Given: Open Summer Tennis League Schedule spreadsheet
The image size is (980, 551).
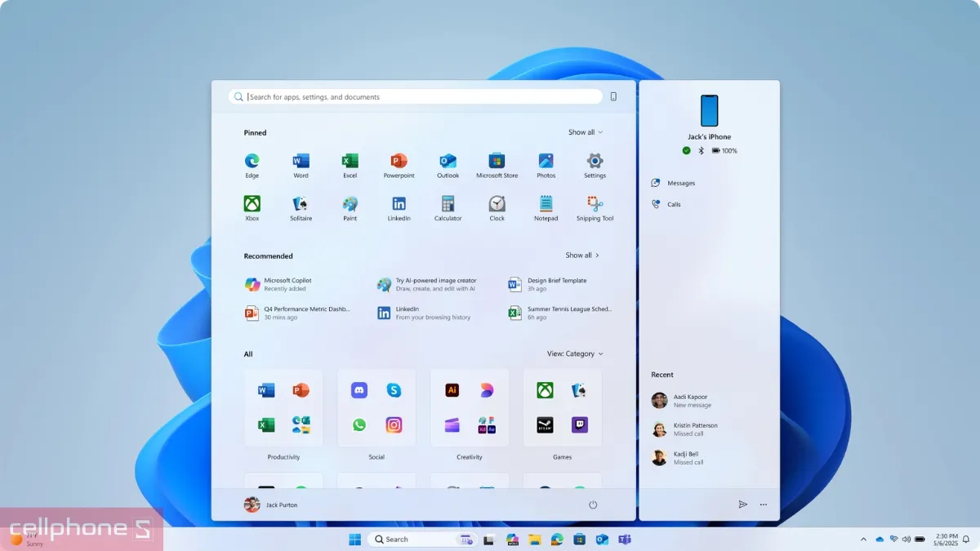Looking at the screenshot, I should pyautogui.click(x=559, y=313).
